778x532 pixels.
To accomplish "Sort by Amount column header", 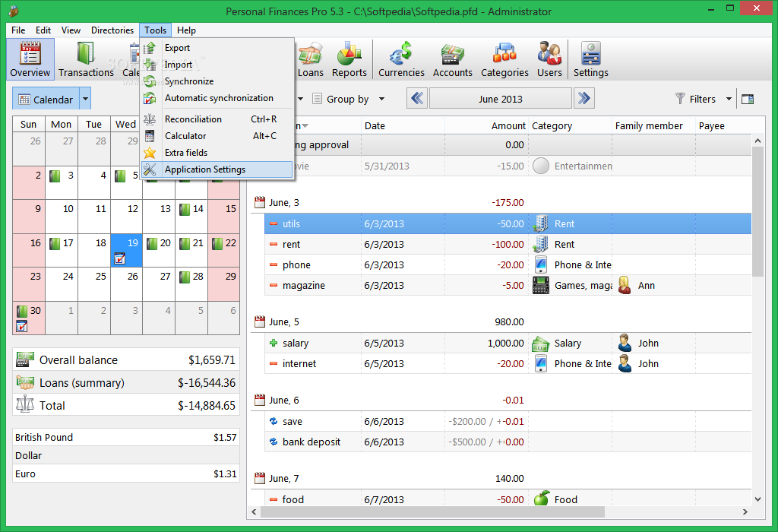I will click(x=486, y=125).
